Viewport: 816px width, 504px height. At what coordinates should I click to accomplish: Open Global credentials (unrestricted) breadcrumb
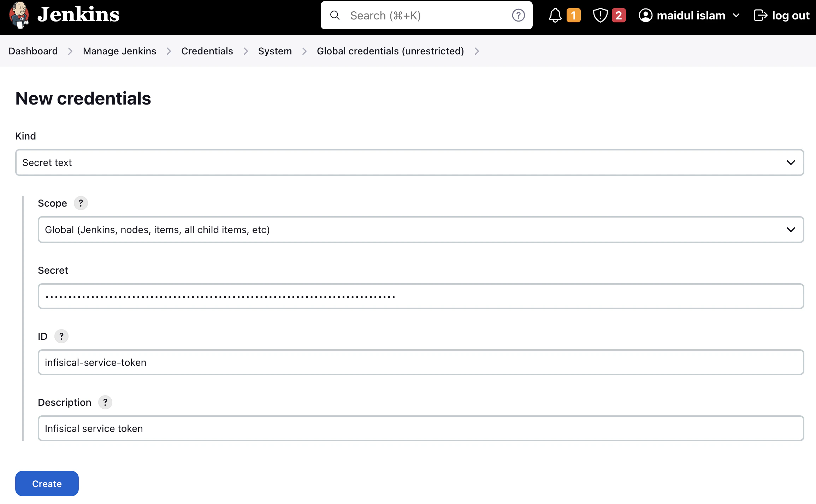click(x=390, y=51)
